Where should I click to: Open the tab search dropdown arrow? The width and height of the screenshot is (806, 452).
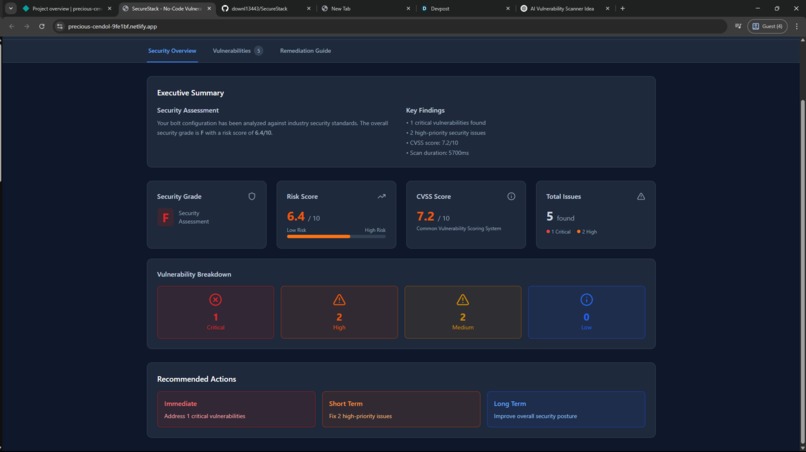11,8
